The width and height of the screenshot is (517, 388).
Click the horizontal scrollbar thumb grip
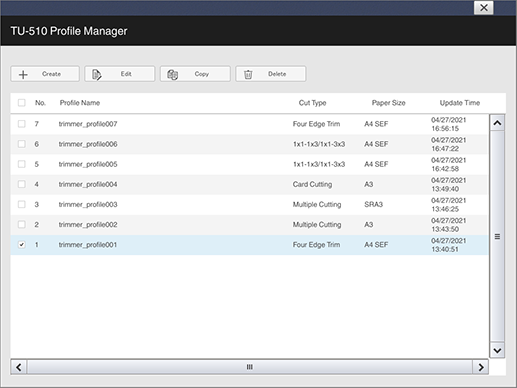pyautogui.click(x=249, y=367)
